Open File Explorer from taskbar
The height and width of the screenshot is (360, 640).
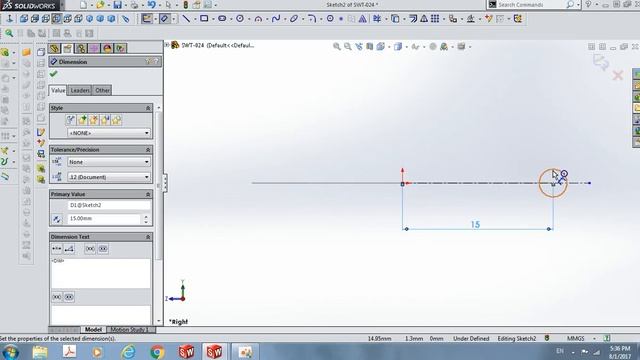(40, 352)
